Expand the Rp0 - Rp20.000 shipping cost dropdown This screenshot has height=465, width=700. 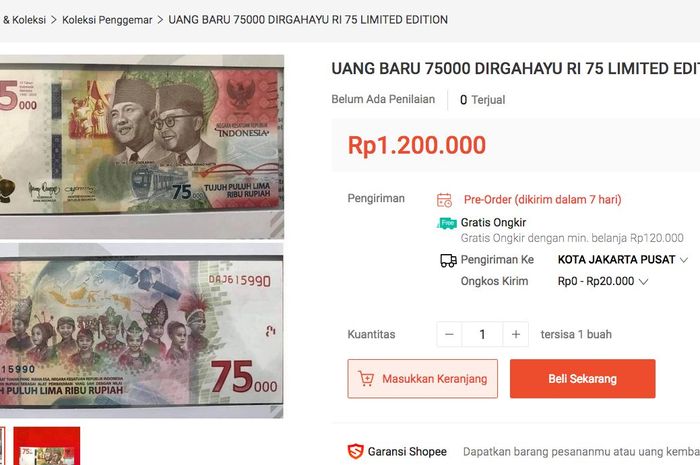(603, 282)
